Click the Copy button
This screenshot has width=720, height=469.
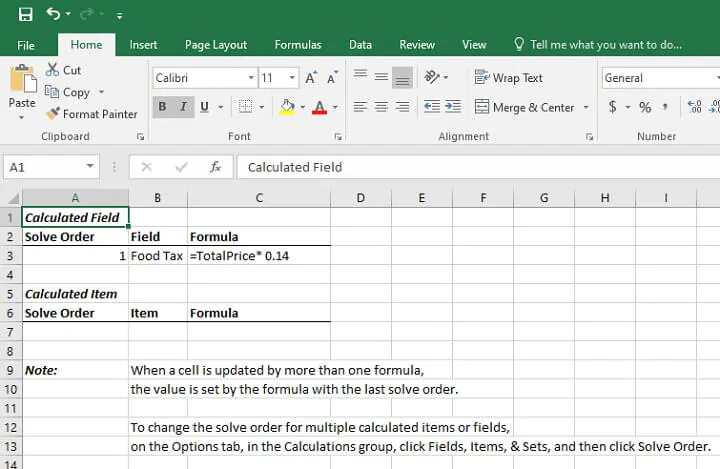68,92
